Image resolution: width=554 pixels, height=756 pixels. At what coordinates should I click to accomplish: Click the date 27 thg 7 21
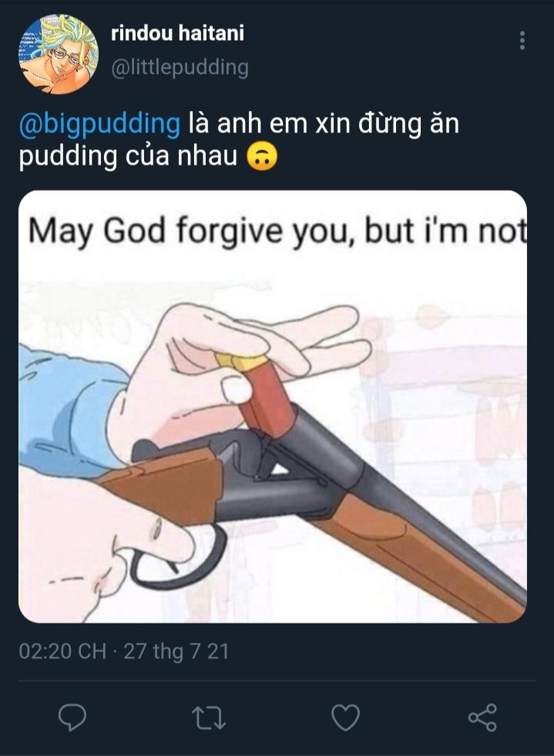pos(176,651)
